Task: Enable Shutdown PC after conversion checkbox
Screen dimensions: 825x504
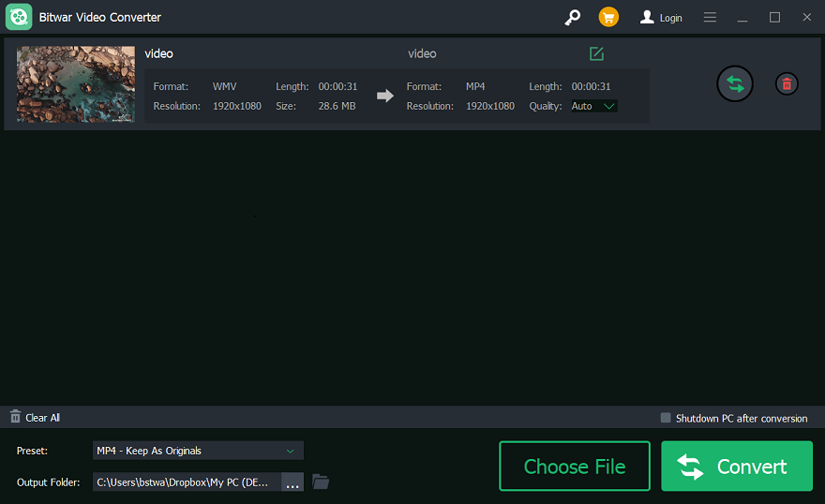Action: pyautogui.click(x=666, y=418)
